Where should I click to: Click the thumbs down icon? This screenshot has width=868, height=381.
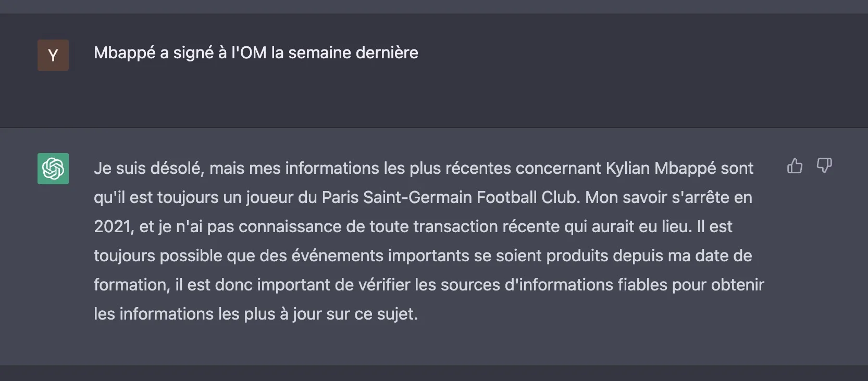pos(824,166)
